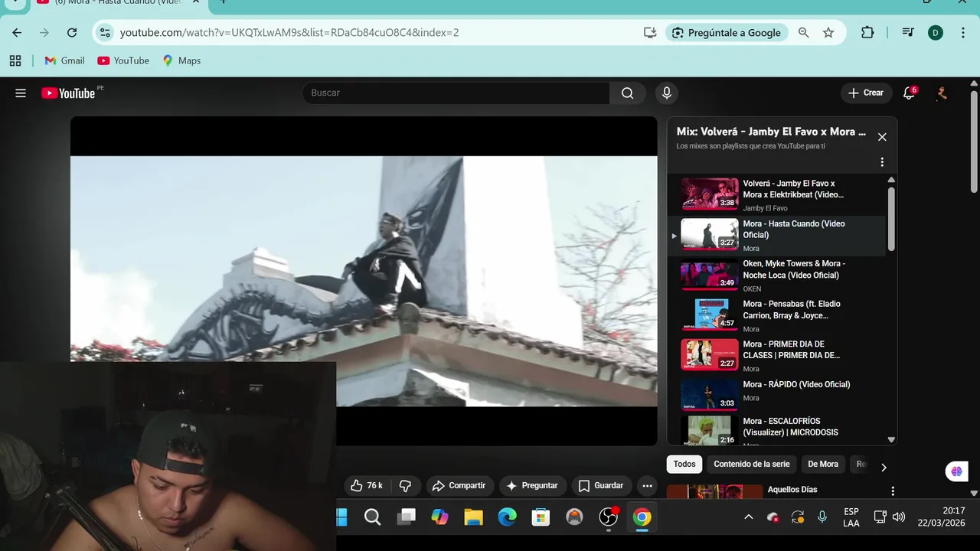
Task: Open Chrome extensions puzzle icon
Action: pyautogui.click(x=867, y=33)
